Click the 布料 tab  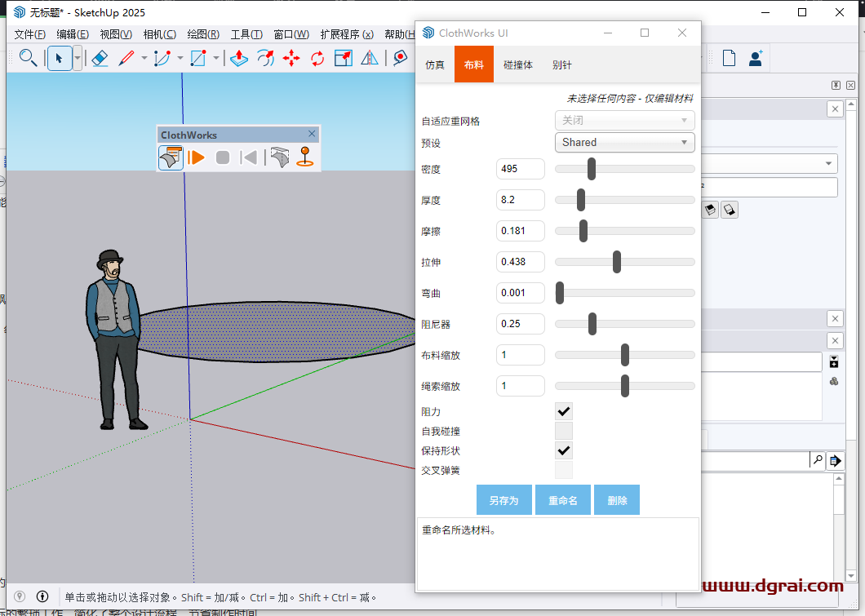tap(474, 64)
